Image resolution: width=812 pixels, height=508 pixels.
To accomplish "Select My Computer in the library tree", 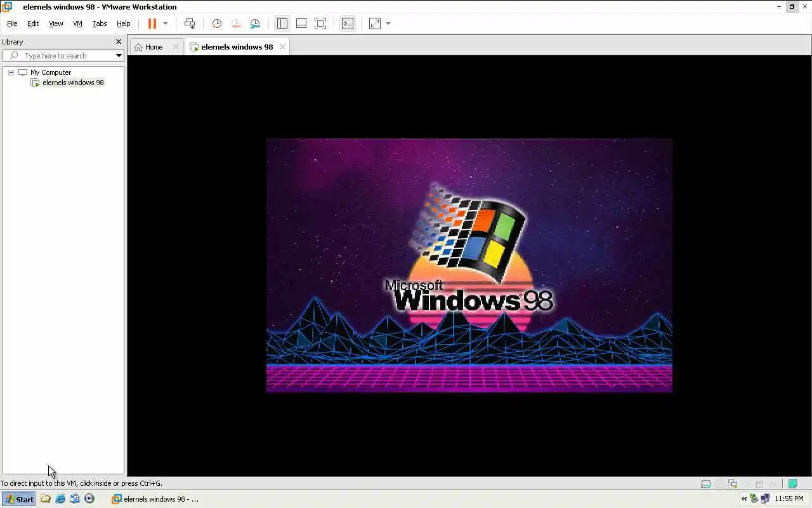I will click(x=51, y=72).
